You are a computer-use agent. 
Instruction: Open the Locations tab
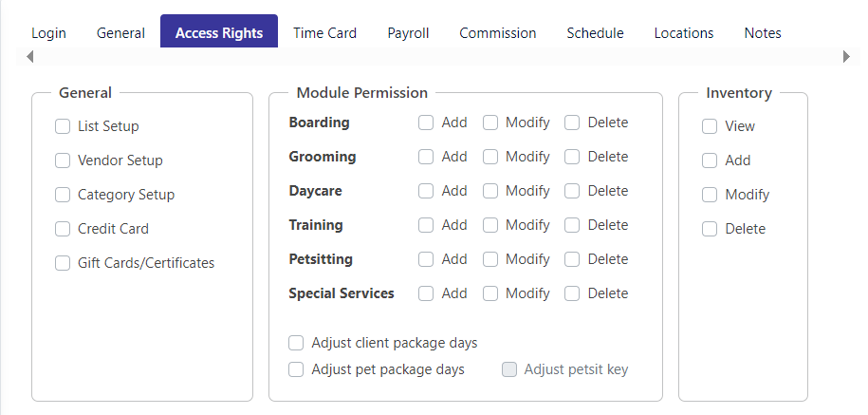click(x=684, y=33)
